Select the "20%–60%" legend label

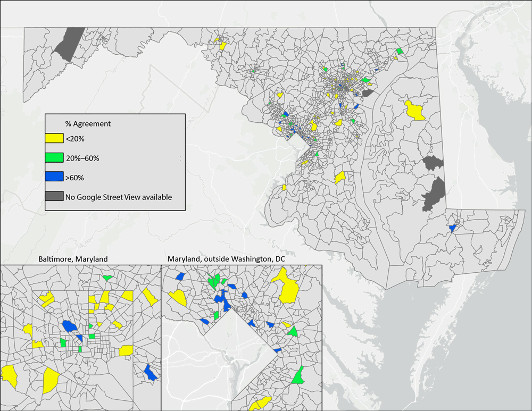click(x=82, y=158)
